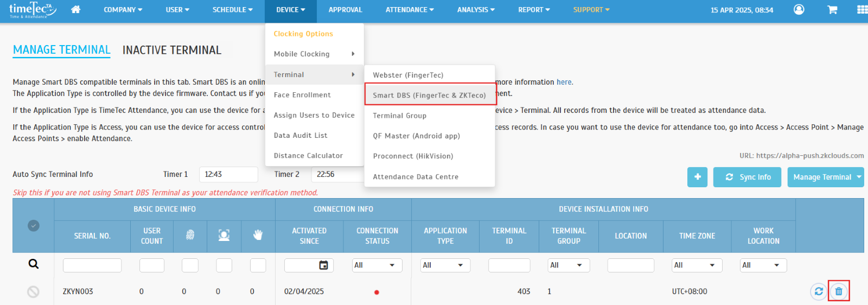Click the palm column header icon
The image size is (868, 305).
(258, 235)
